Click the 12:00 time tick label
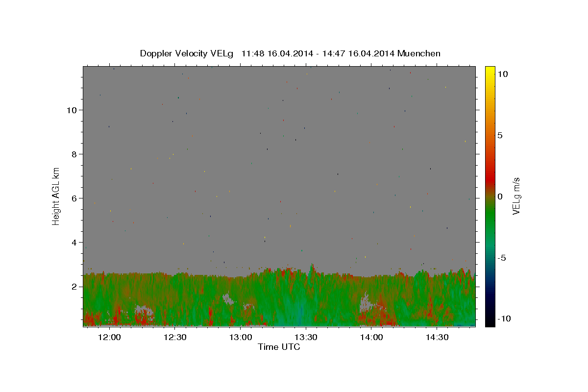The height and width of the screenshot is (392, 588). 109,338
